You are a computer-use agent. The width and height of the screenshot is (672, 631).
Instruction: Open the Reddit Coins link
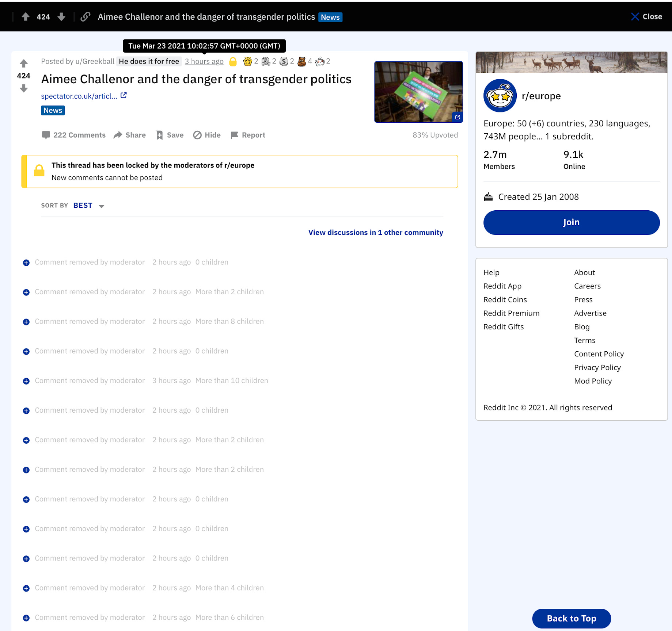(505, 299)
